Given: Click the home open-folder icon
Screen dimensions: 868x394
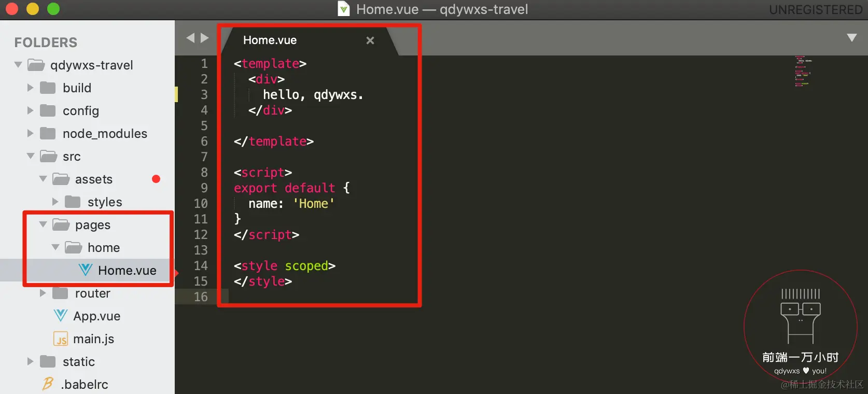Looking at the screenshot, I should coord(73,247).
